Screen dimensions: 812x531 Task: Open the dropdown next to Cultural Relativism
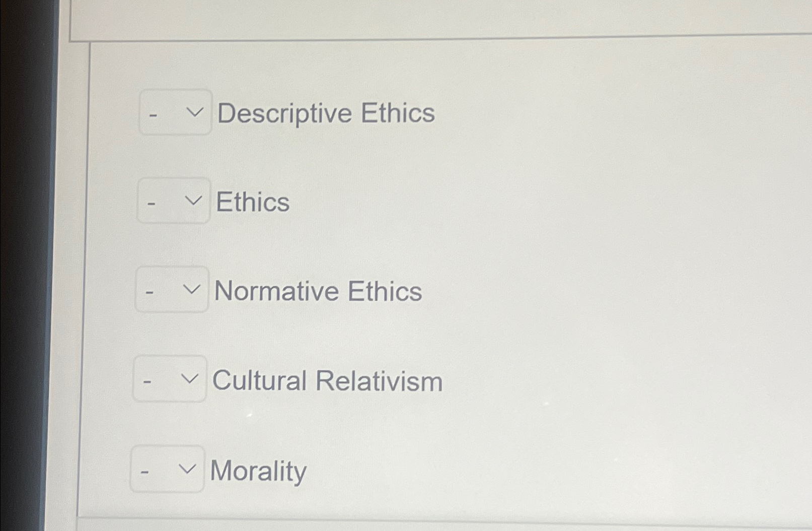pos(169,380)
